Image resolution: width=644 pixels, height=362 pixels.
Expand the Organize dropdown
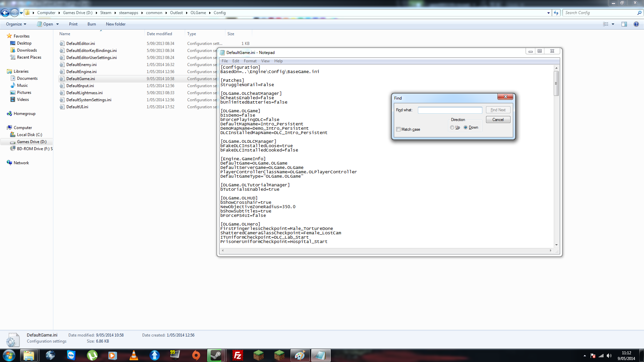(16, 24)
